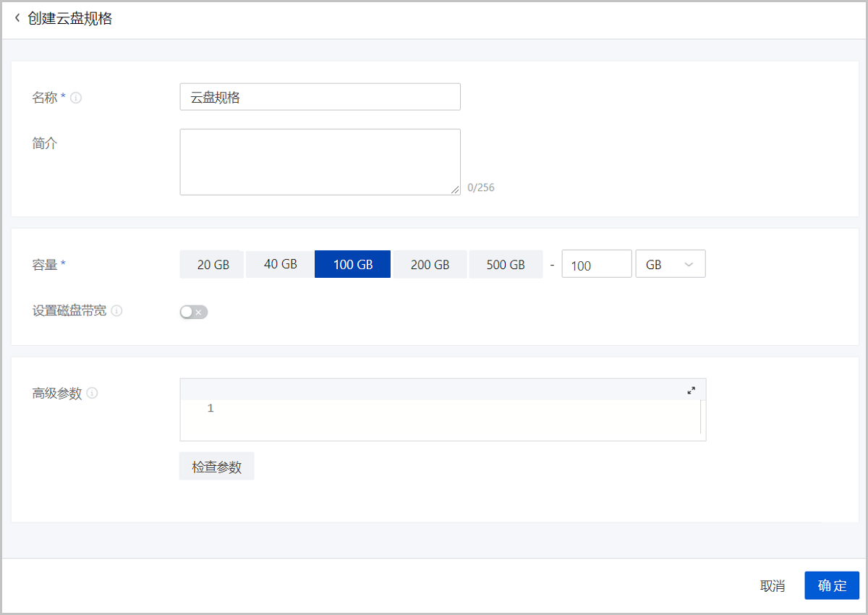This screenshot has height=615, width=868.
Task: Select the 20 GB capacity option
Action: (x=213, y=265)
